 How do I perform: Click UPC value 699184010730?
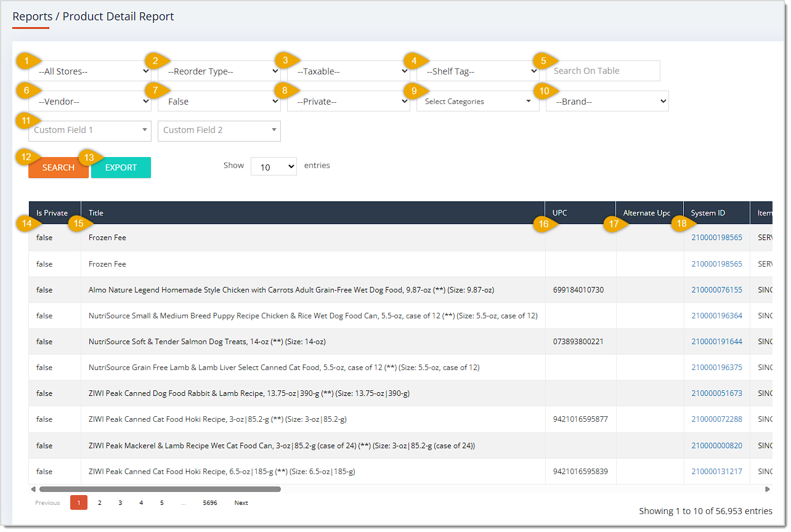coord(578,290)
